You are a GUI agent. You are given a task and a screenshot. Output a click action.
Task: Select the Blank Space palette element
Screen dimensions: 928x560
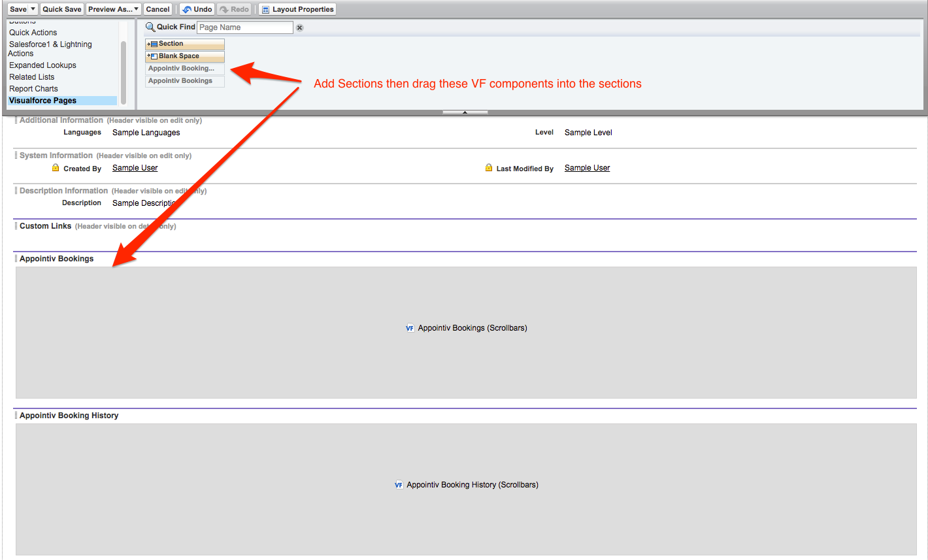click(x=185, y=56)
